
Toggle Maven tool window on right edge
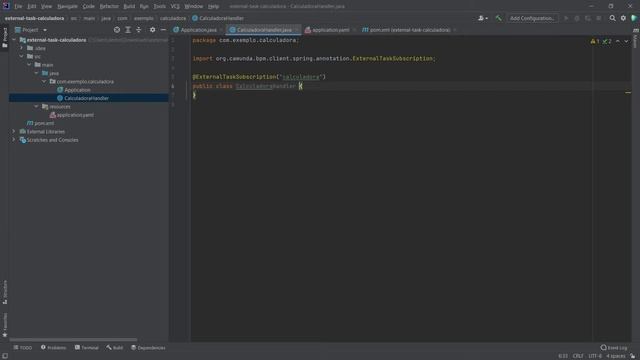pyautogui.click(x=636, y=38)
